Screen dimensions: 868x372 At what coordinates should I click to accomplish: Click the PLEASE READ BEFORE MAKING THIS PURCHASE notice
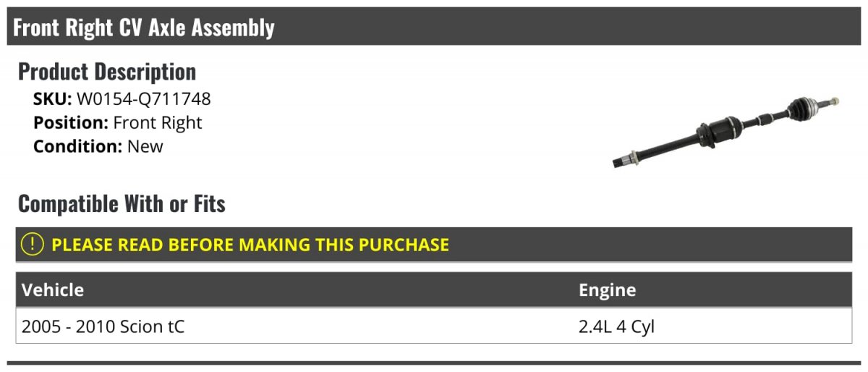click(250, 245)
